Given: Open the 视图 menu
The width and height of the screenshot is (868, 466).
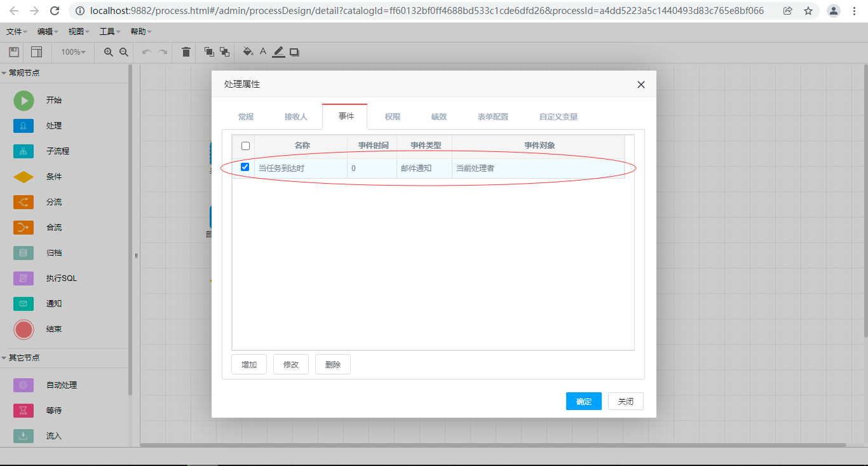Looking at the screenshot, I should (x=78, y=32).
